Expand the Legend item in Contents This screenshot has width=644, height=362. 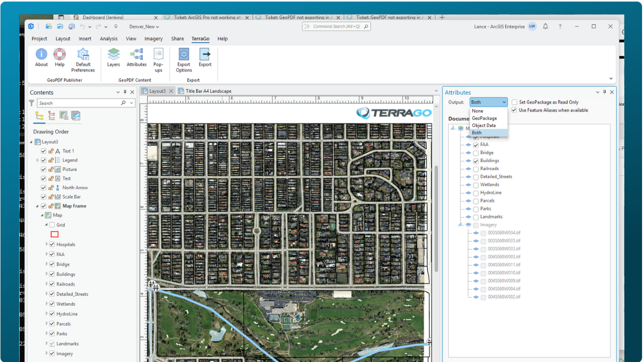pos(37,160)
